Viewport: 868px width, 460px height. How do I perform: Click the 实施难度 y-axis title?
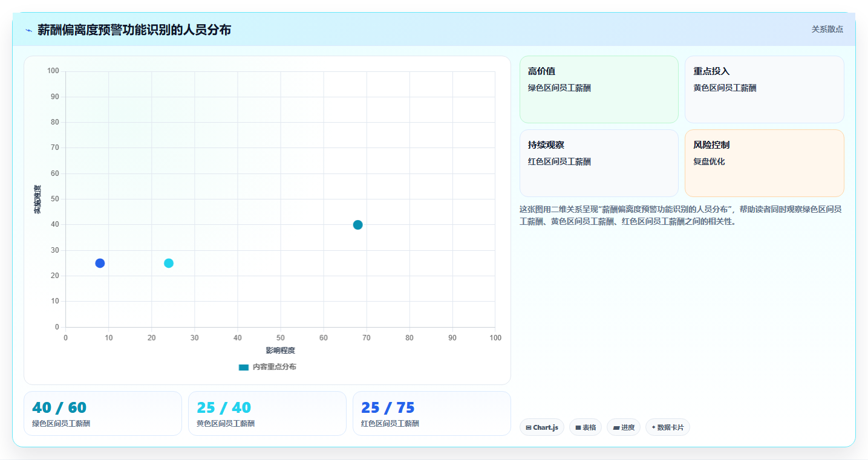(38, 199)
